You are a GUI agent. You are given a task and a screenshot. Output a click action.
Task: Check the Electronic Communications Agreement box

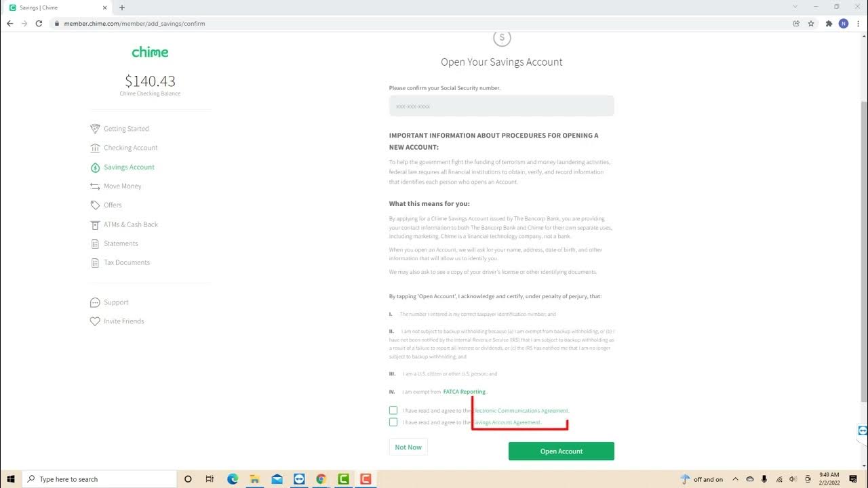(x=393, y=410)
